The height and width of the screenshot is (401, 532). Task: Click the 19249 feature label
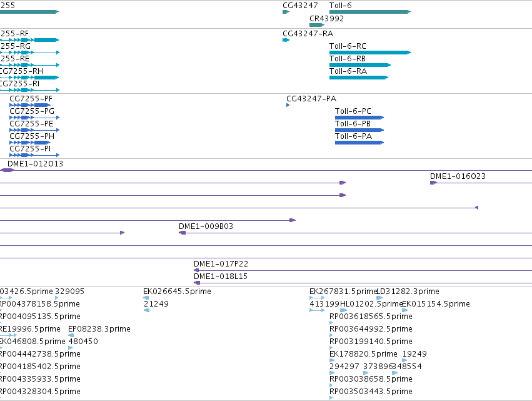[414, 355]
